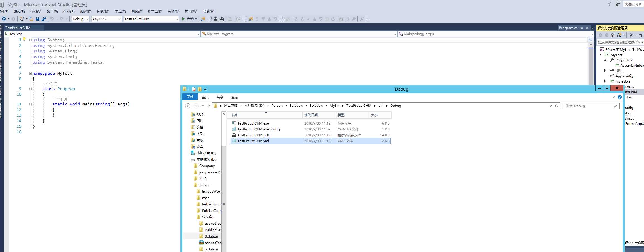This screenshot has width=644, height=252.
Task: Select TestPrductCHM.xml file
Action: point(311,141)
